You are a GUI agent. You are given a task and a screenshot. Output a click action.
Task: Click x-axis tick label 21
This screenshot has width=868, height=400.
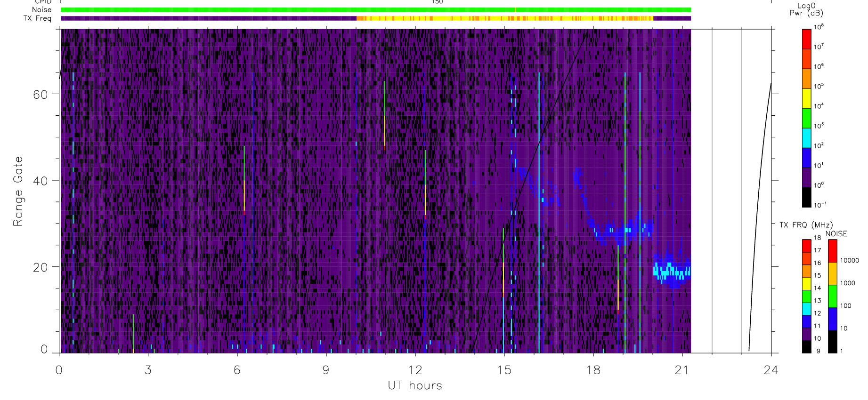682,370
